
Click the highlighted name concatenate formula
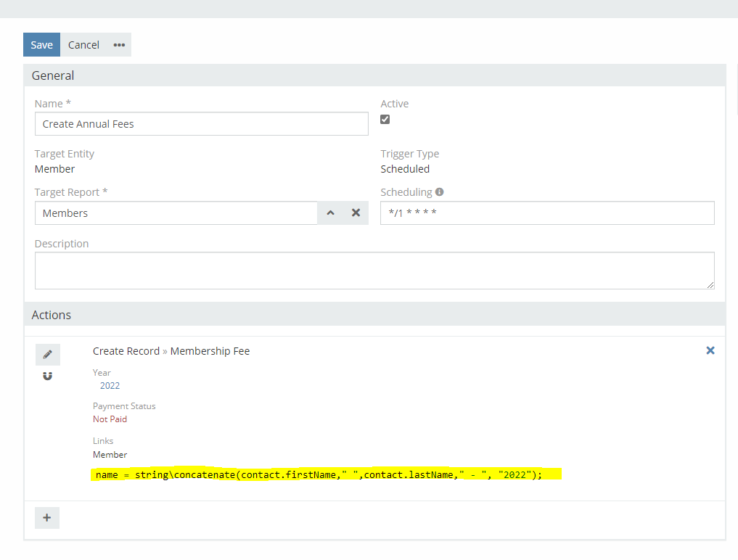coord(327,475)
